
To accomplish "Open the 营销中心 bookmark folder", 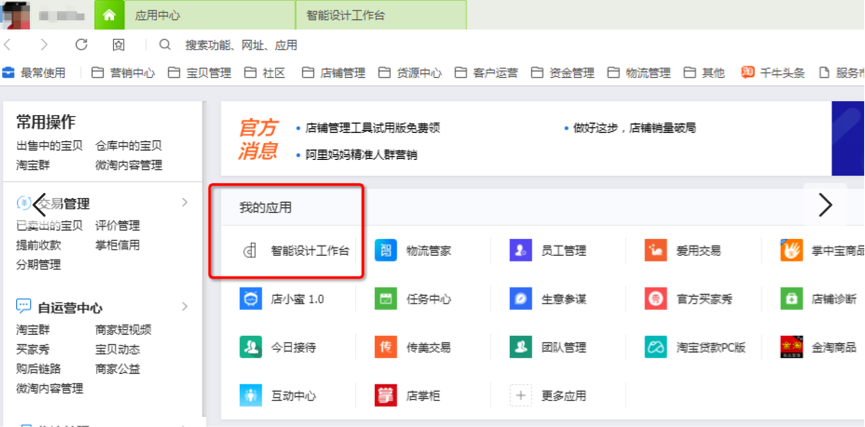I will [x=123, y=73].
